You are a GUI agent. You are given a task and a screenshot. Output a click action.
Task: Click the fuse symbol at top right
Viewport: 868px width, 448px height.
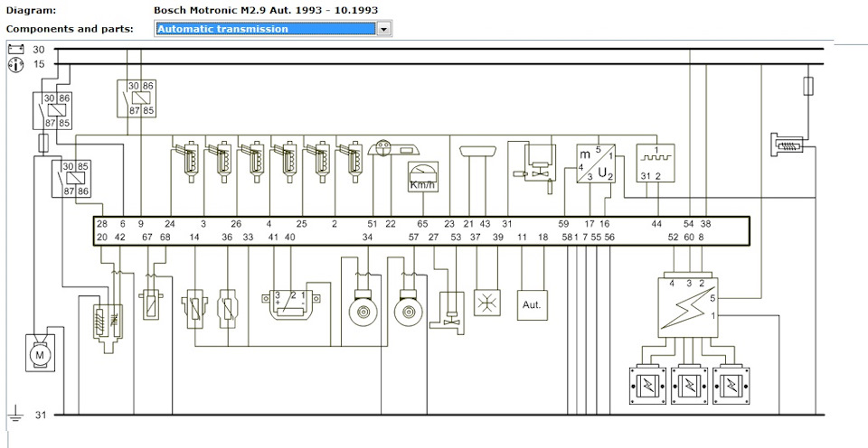(807, 86)
